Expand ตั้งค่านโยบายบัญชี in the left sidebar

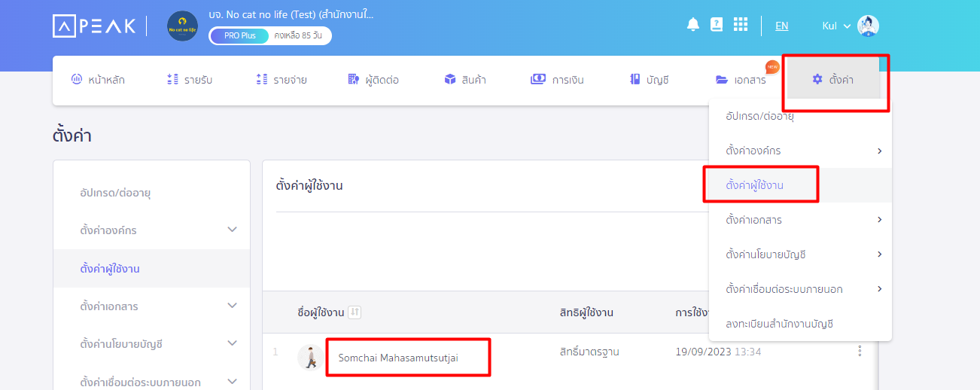(x=232, y=343)
